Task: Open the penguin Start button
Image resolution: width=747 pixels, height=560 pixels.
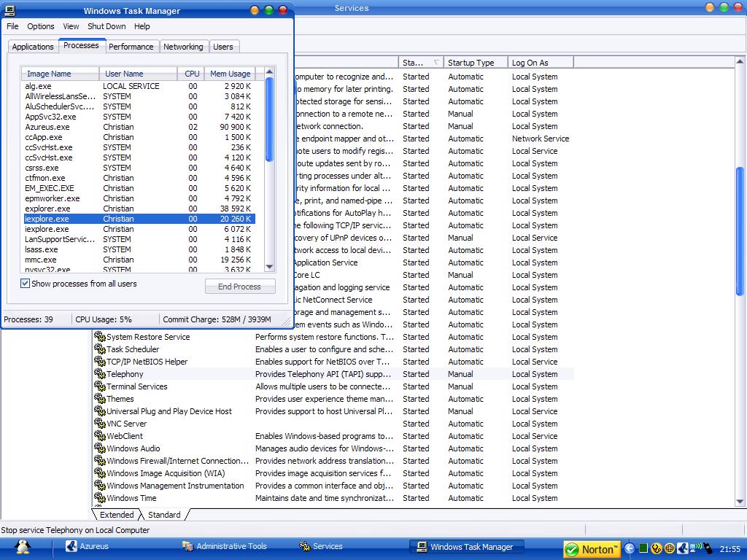Action: tap(22, 547)
